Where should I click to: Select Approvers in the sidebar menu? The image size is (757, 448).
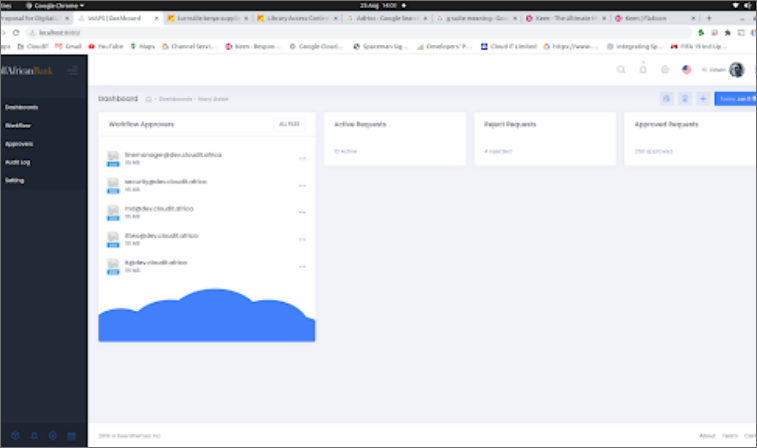click(x=19, y=143)
